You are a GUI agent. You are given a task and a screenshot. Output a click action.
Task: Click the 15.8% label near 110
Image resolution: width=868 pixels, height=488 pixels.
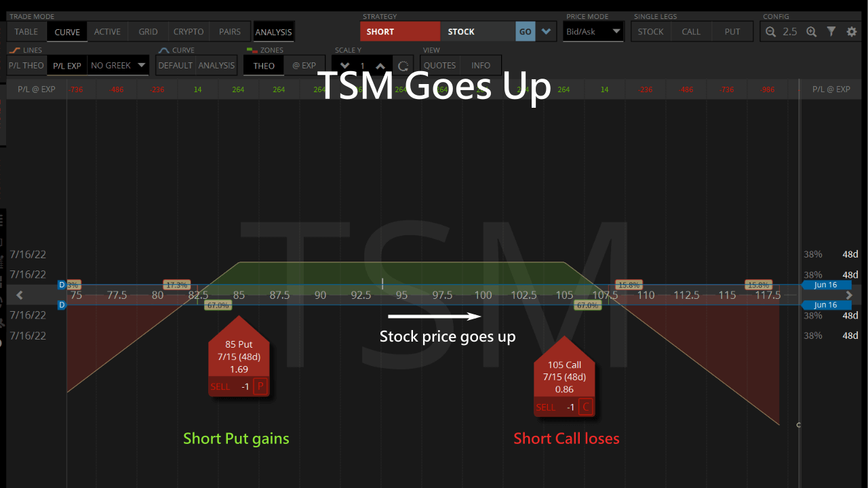click(x=629, y=285)
